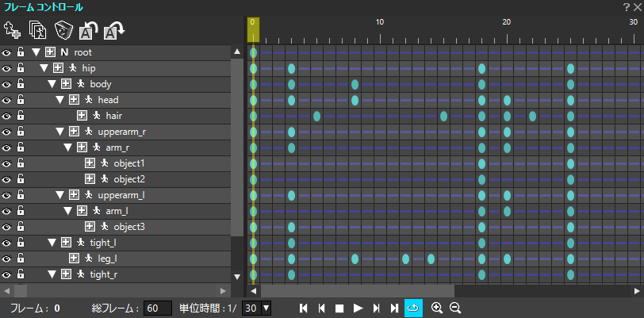Viewport: 644px width, 318px height.
Task: Click the frame 0 playhead marker
Action: click(x=253, y=29)
